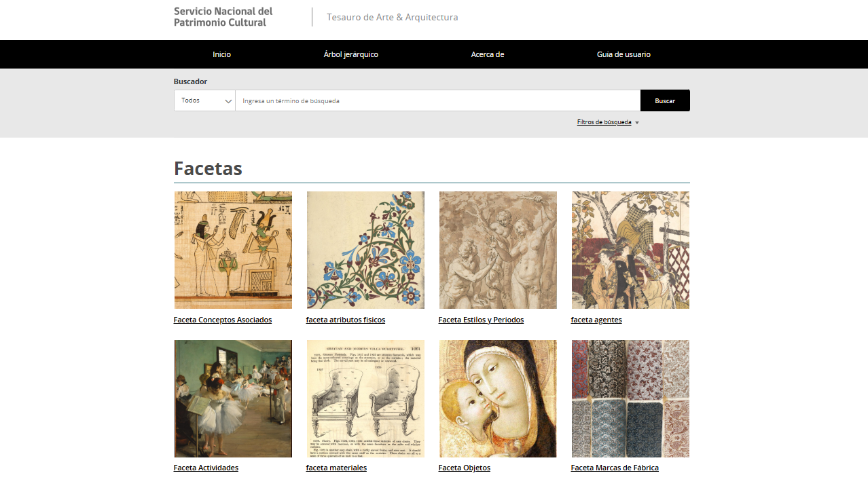Open the Árbol jerárquico menu item
The image size is (868, 488).
(350, 54)
